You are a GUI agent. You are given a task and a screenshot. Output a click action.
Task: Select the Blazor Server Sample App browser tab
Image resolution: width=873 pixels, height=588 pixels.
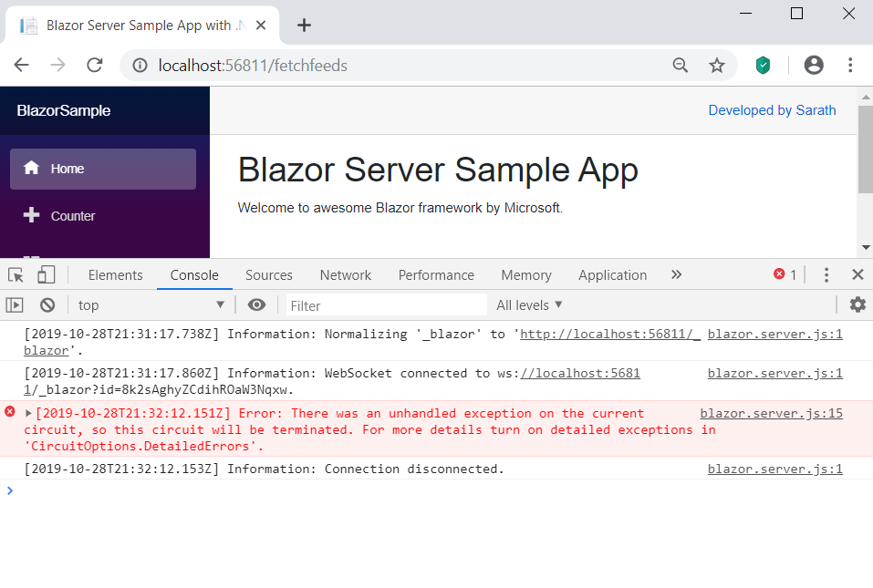pyautogui.click(x=142, y=25)
